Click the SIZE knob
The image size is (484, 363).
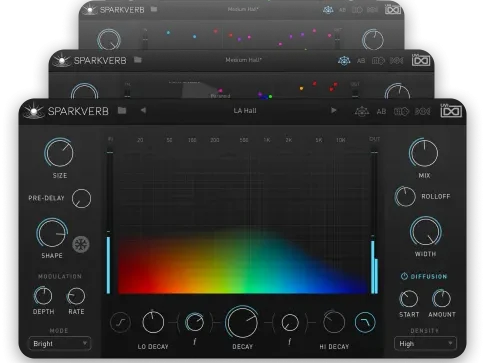tap(59, 153)
